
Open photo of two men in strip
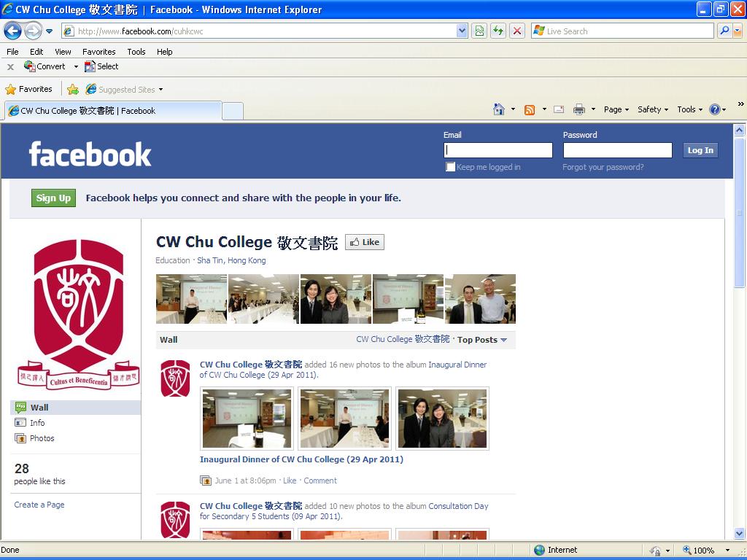pyautogui.click(x=480, y=299)
